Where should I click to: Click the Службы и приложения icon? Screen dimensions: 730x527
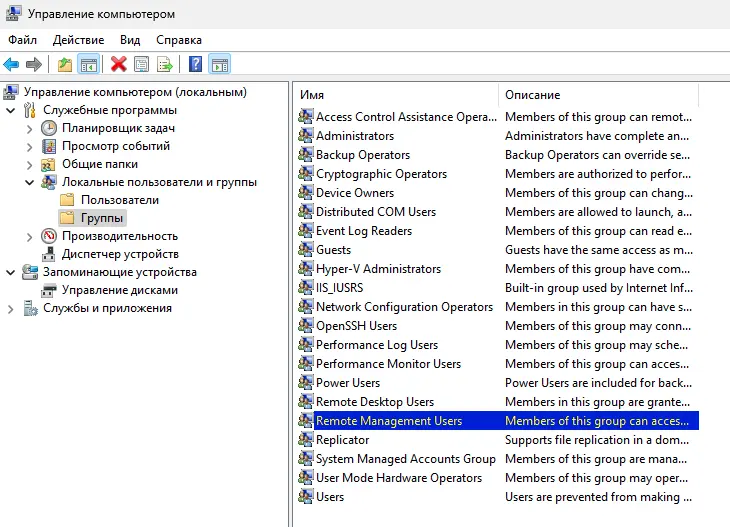click(30, 308)
